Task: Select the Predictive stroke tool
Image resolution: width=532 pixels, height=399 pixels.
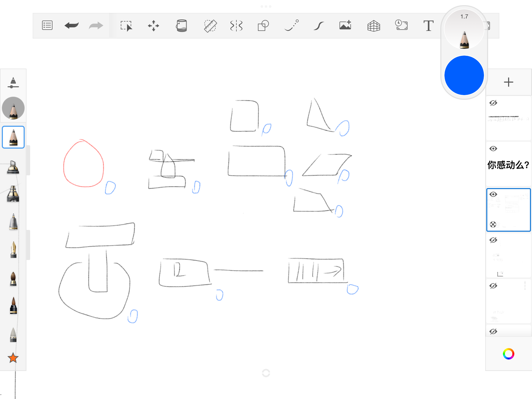Action: (x=318, y=26)
